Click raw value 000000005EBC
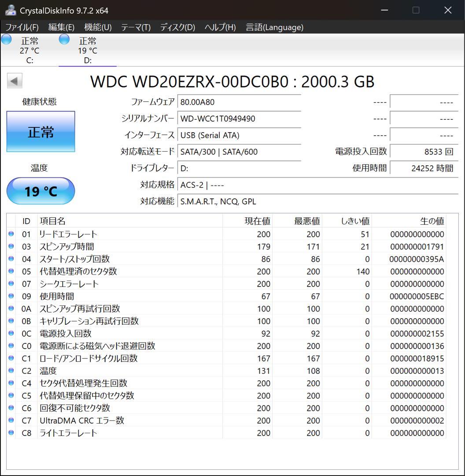Screen dimensions: 465x476 [417, 296]
